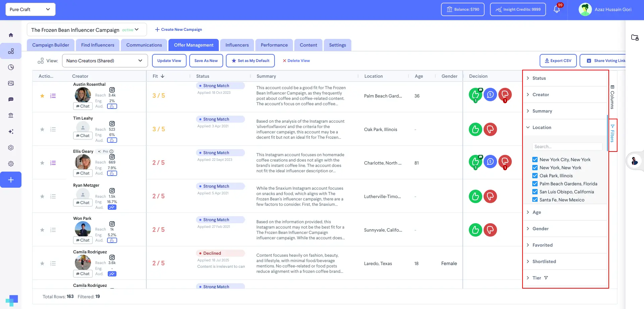
Task: Switch to the Communications tab
Action: coord(144,45)
